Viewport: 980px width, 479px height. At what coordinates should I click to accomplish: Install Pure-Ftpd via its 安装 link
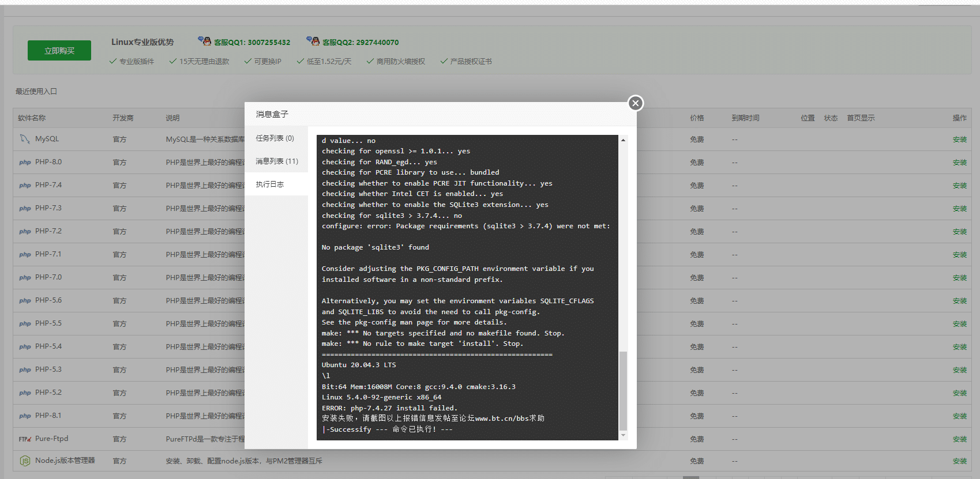click(x=960, y=439)
